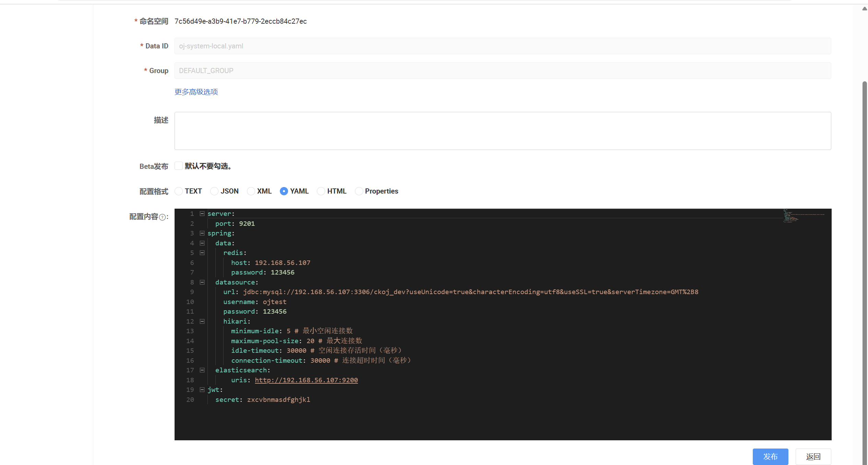
Task: Click the code editor minimap
Action: coord(804,216)
